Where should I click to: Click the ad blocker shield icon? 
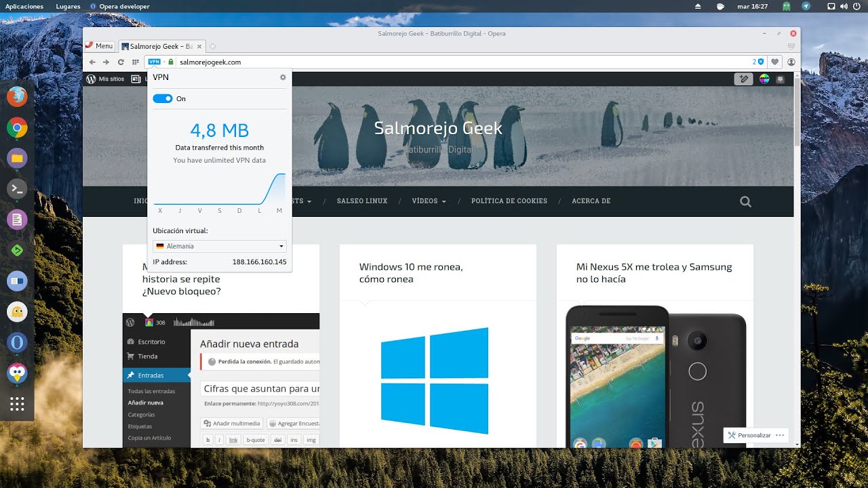(x=761, y=62)
